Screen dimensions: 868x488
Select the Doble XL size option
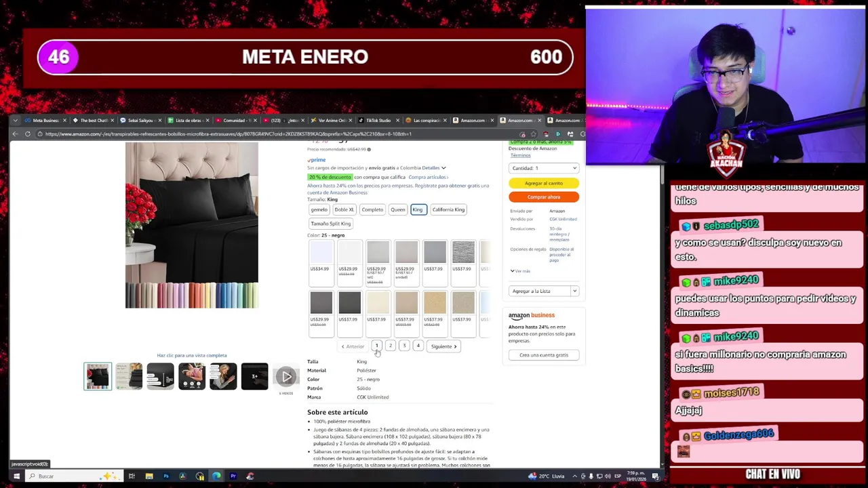point(344,209)
